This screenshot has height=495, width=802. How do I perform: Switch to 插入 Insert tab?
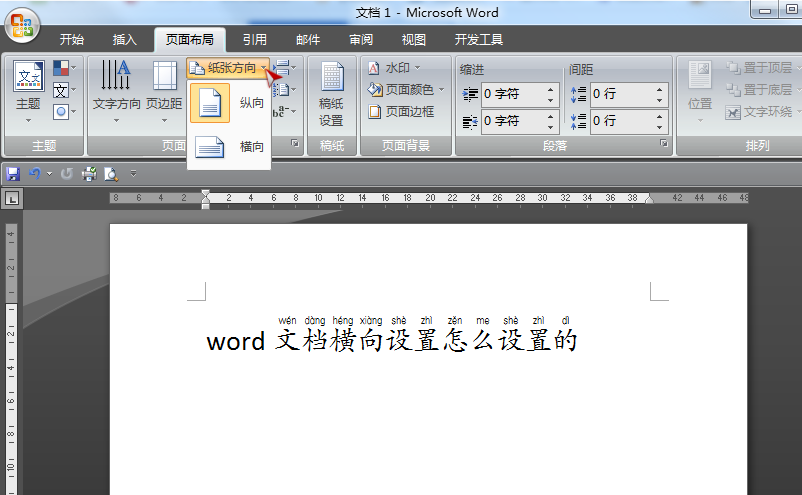pyautogui.click(x=124, y=40)
